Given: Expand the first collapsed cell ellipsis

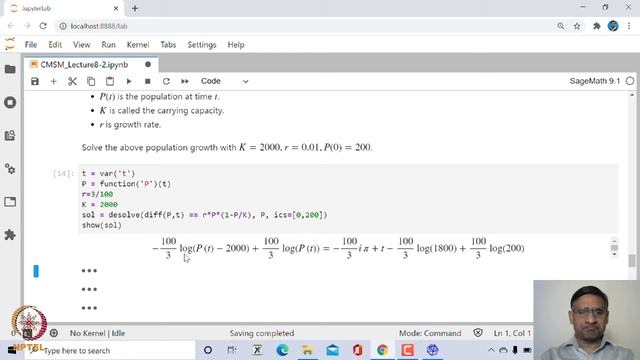Looking at the screenshot, I should (89, 271).
